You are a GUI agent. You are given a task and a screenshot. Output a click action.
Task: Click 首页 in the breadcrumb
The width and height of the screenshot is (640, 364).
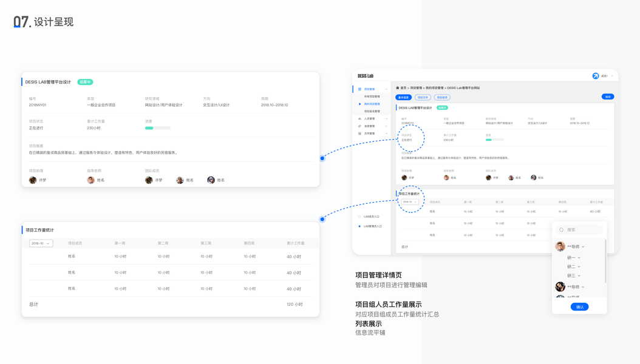click(x=403, y=88)
